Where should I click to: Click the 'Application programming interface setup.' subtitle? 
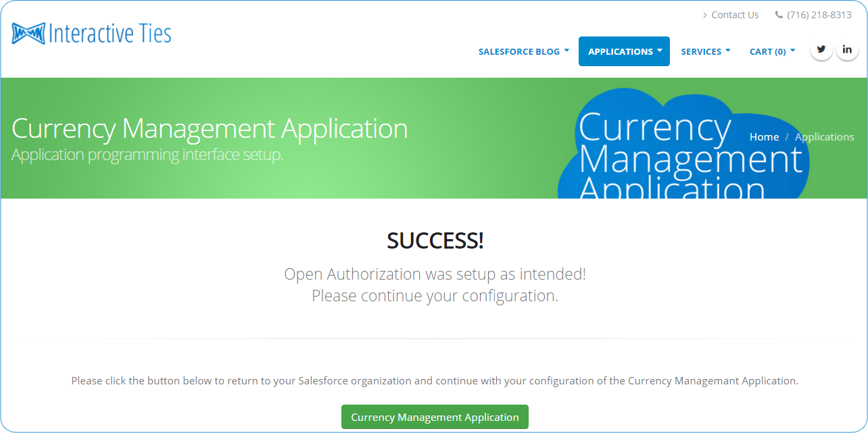tap(147, 155)
